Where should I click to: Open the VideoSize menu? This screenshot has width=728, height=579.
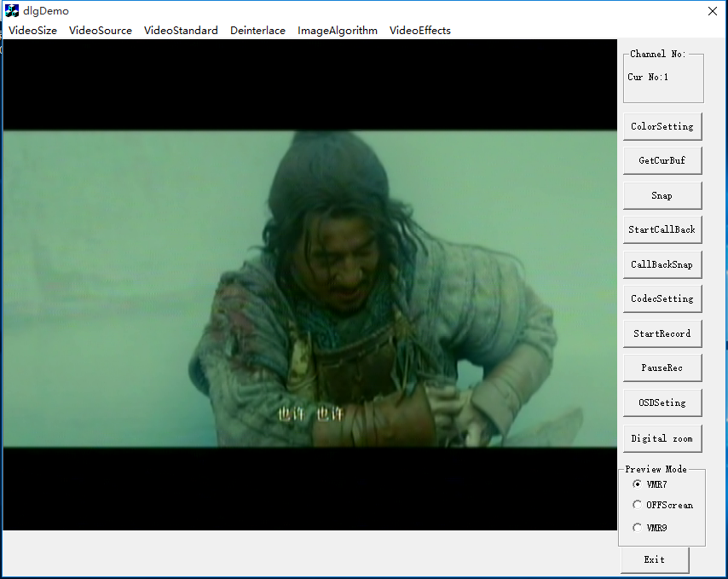[x=32, y=31]
